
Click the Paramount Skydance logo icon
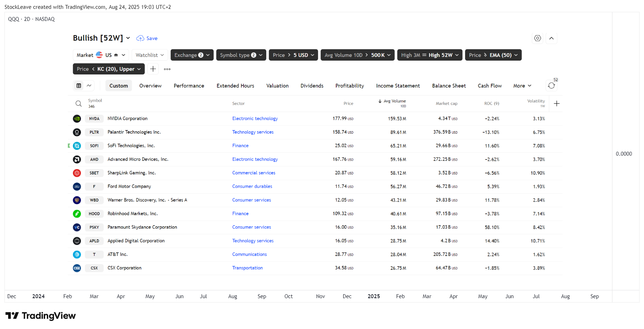click(x=77, y=227)
